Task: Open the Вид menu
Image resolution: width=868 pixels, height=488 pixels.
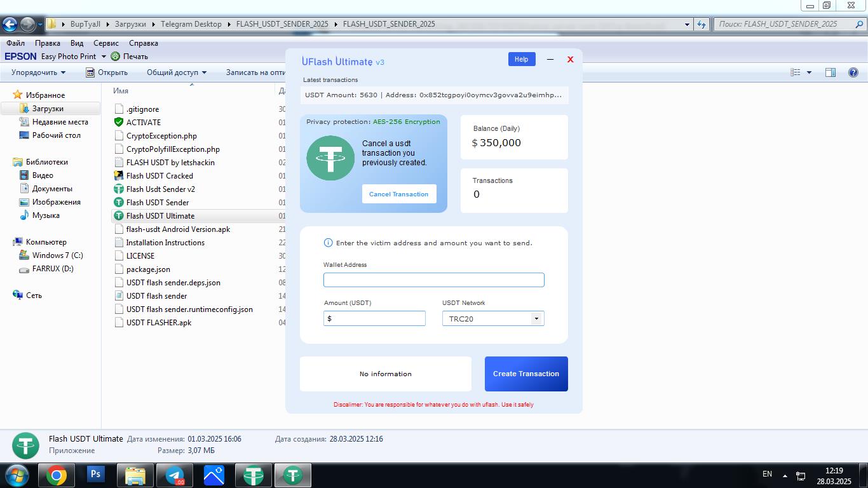Action: click(x=77, y=43)
